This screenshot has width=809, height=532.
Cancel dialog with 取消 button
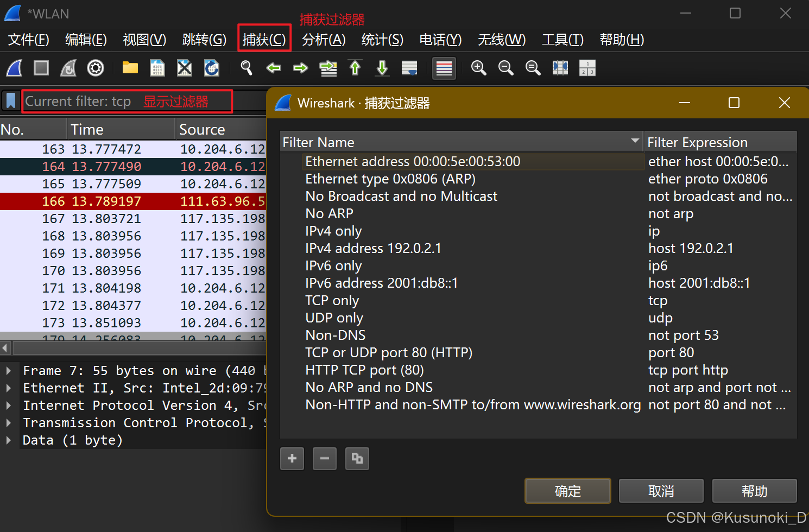[661, 491]
